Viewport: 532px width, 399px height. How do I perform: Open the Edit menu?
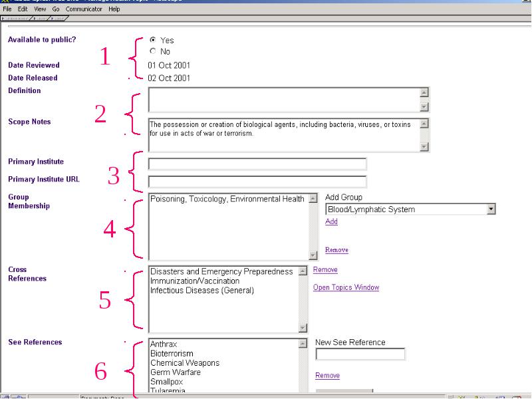tap(23, 9)
